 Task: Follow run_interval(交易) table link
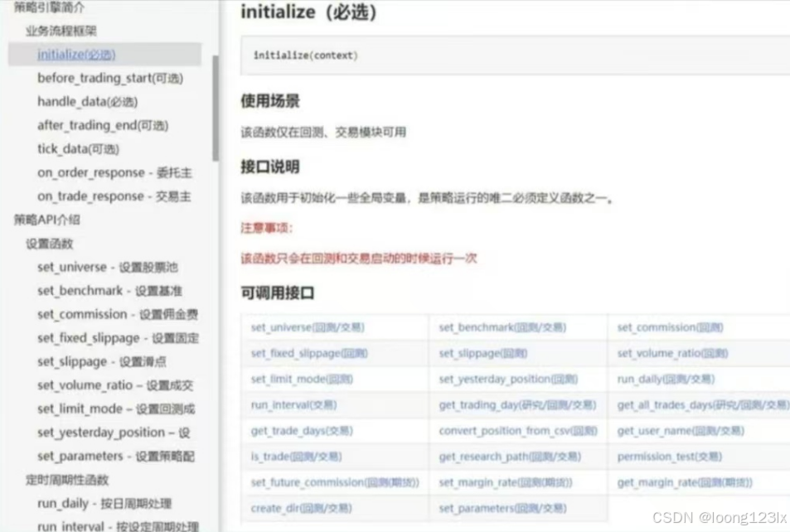click(x=293, y=405)
